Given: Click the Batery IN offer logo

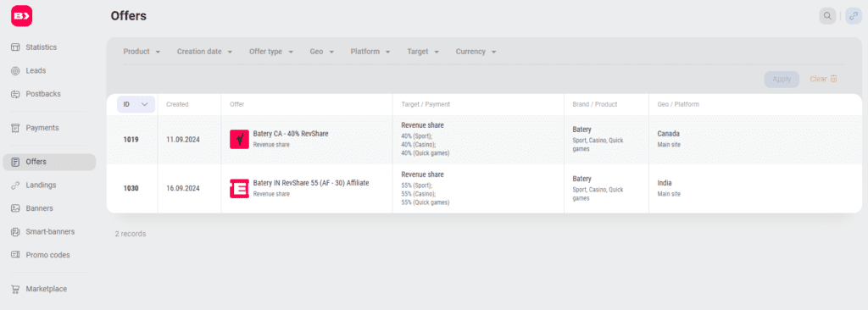Looking at the screenshot, I should [239, 188].
